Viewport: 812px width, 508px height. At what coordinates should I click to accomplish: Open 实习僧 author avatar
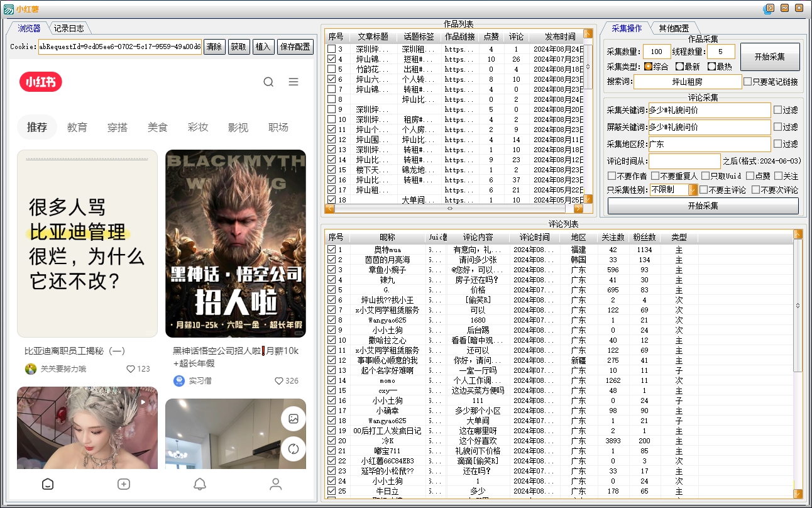179,381
